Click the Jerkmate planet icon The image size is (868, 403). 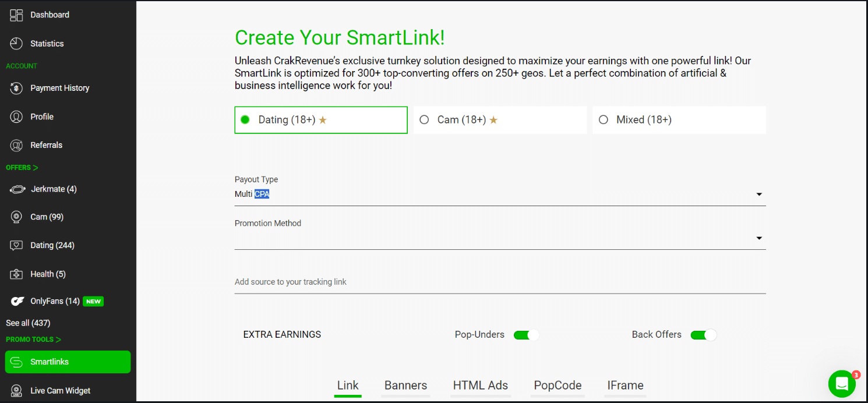(x=17, y=189)
